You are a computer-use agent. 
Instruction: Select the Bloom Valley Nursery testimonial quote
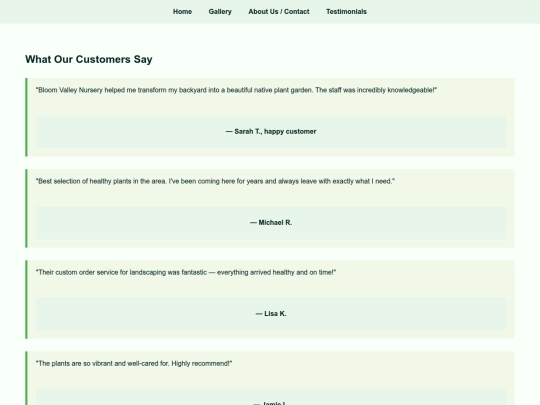point(236,90)
